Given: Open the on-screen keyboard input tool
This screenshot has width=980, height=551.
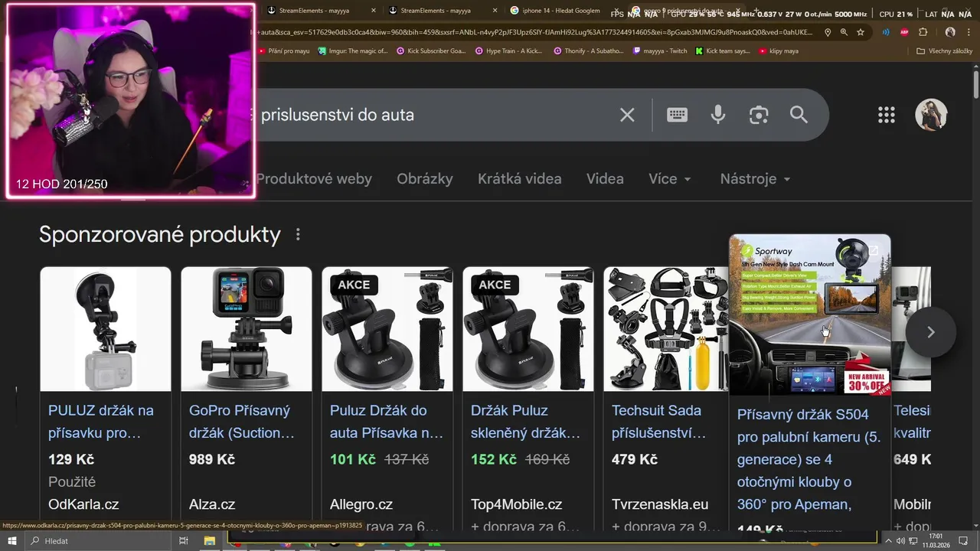Looking at the screenshot, I should (x=677, y=115).
